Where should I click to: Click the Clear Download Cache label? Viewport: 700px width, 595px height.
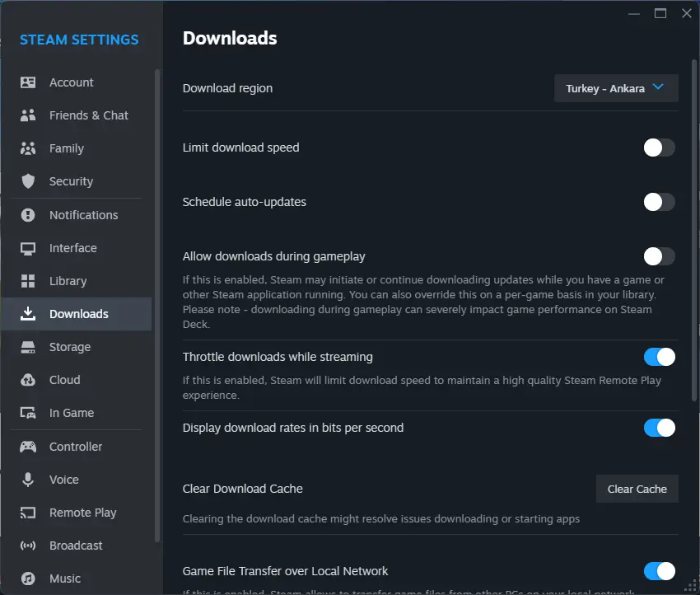point(243,489)
